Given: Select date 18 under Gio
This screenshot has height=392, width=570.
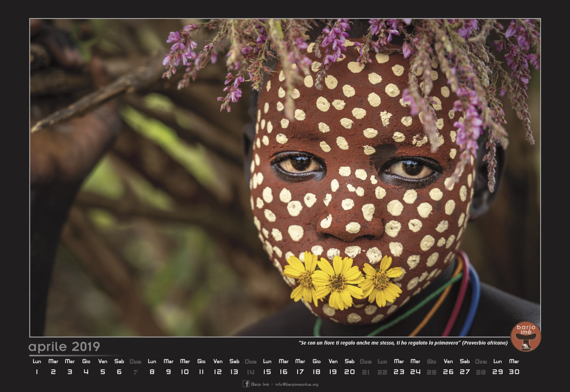Looking at the screenshot, I should (x=316, y=371).
